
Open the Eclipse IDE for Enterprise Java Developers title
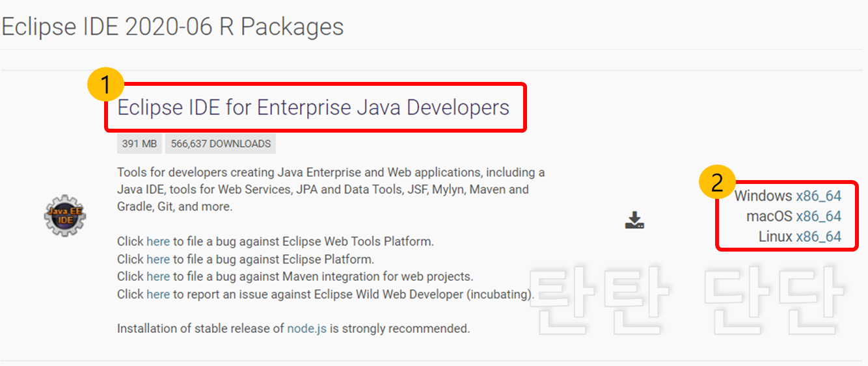tap(314, 107)
